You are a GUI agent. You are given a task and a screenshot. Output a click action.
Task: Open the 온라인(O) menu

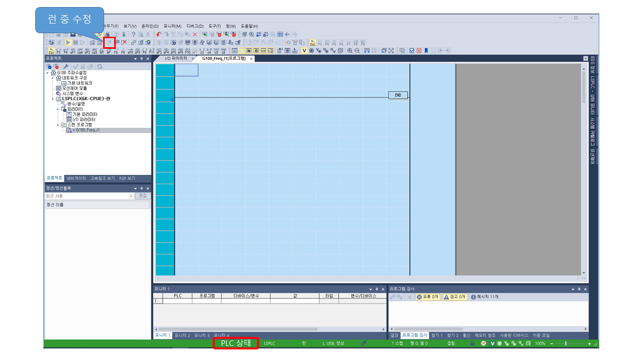(x=149, y=26)
